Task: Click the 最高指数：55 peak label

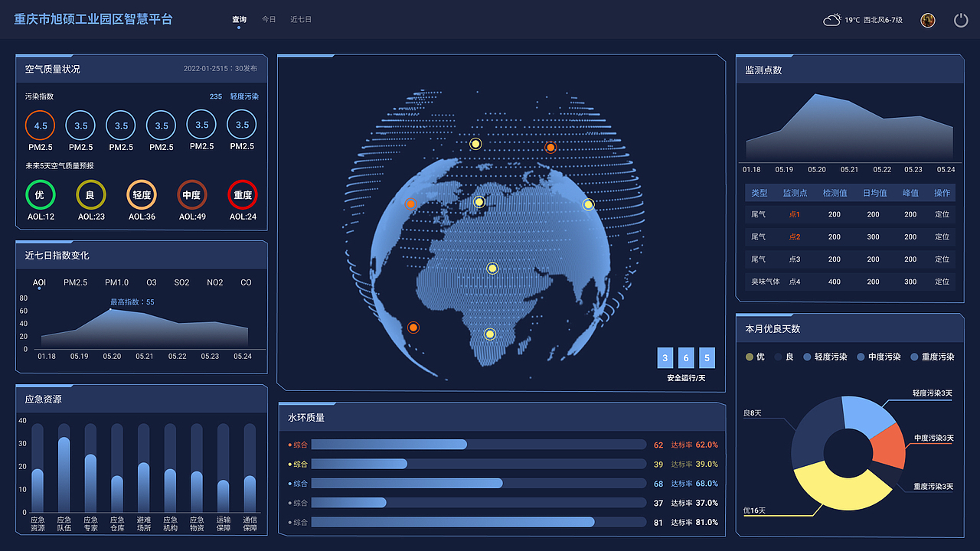Action: pos(132,302)
